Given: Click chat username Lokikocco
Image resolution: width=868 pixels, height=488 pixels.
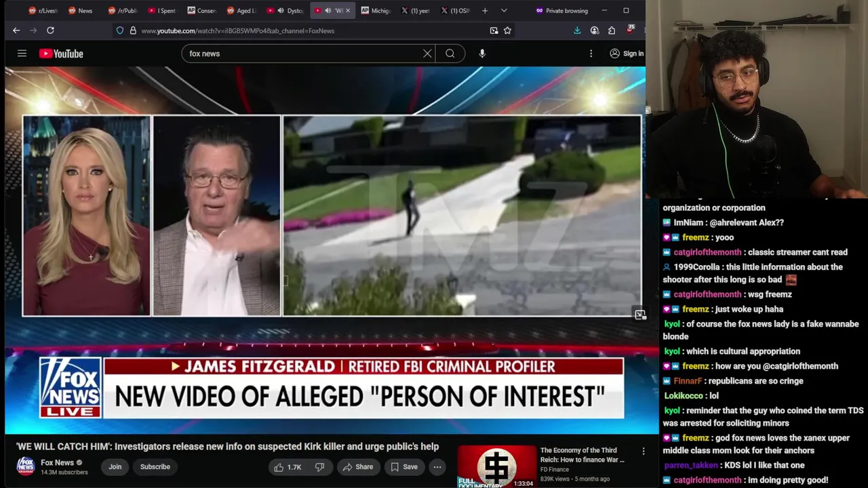Looking at the screenshot, I should pos(683,396).
